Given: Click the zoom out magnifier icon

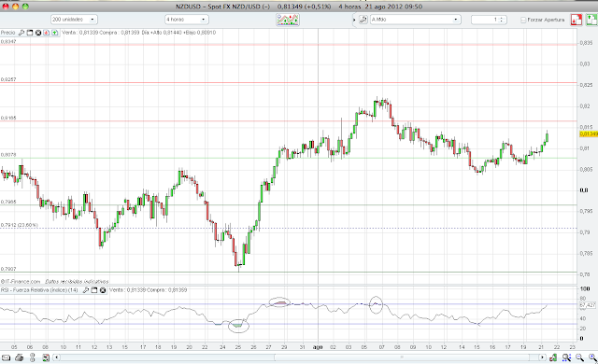Looking at the screenshot, I should 579,357.
